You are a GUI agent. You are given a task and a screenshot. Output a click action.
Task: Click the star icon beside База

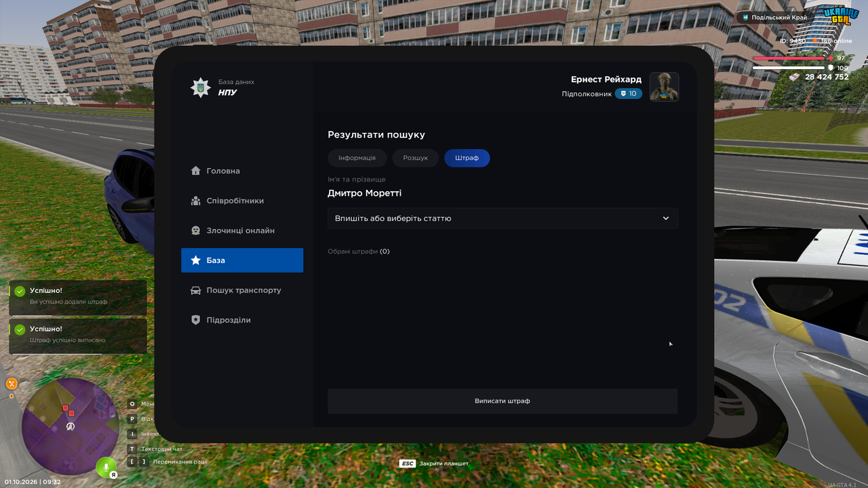click(196, 260)
